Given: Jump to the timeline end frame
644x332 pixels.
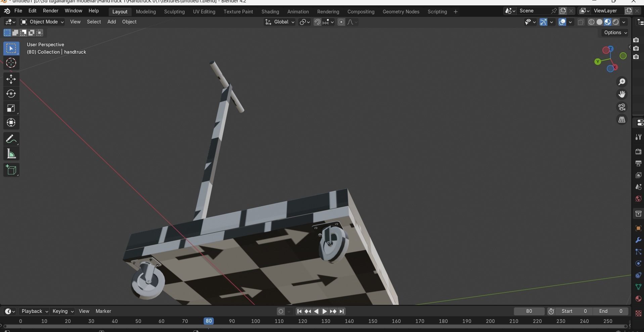Looking at the screenshot, I should [x=341, y=312].
